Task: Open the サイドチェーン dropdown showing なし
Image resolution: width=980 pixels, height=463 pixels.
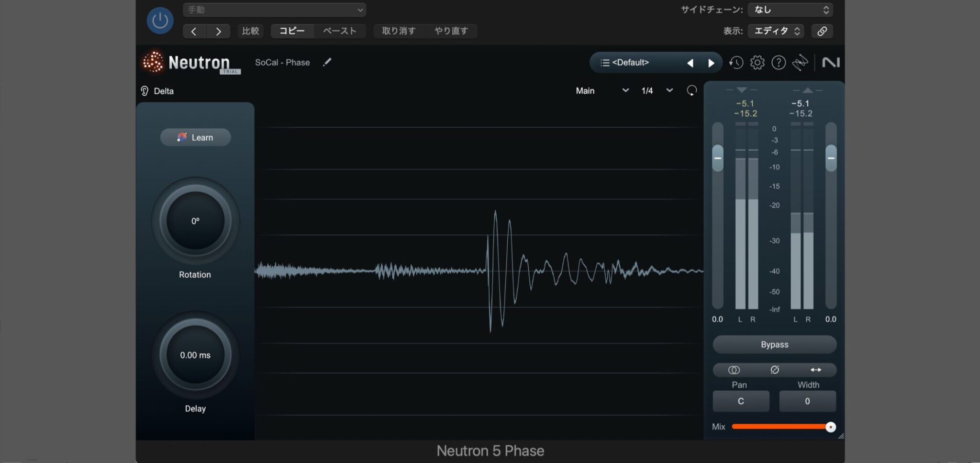Action: pos(790,9)
